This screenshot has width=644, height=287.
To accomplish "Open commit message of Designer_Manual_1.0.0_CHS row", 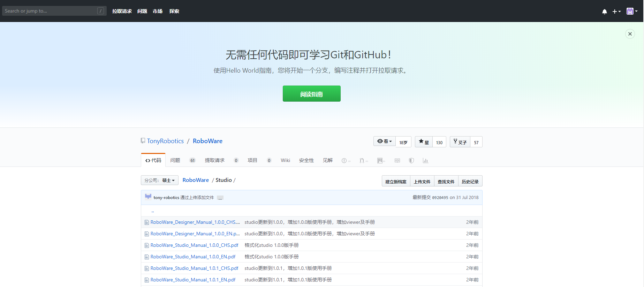I will tap(310, 222).
